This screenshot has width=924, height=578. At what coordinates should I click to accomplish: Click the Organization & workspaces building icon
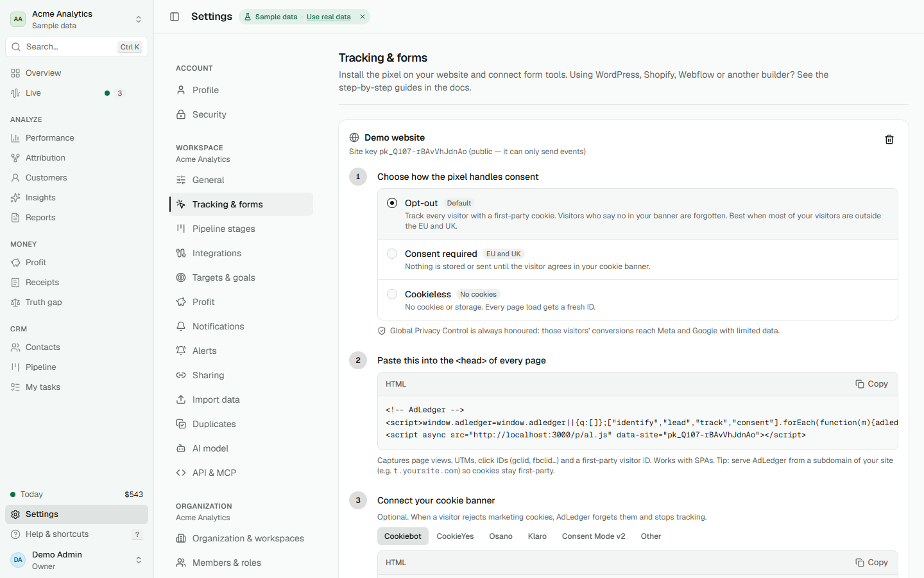coord(181,538)
